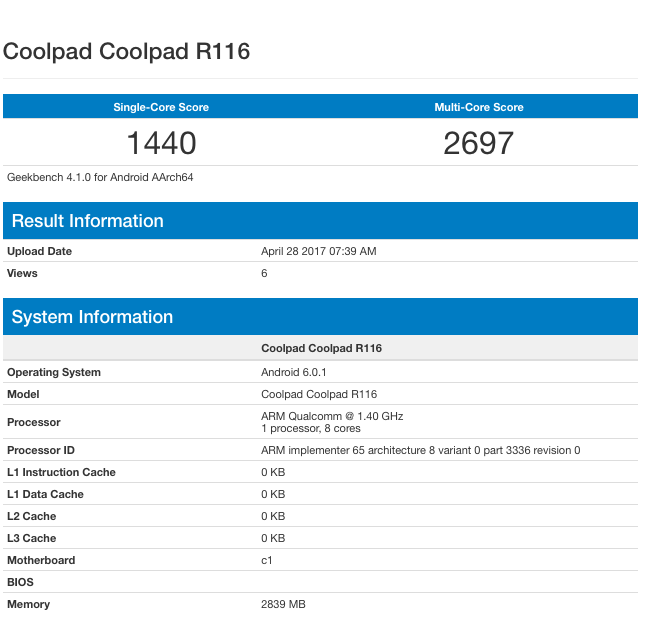Select the April 28 2017 07:39 AM value
This screenshot has height=624, width=645.
pyautogui.click(x=319, y=251)
